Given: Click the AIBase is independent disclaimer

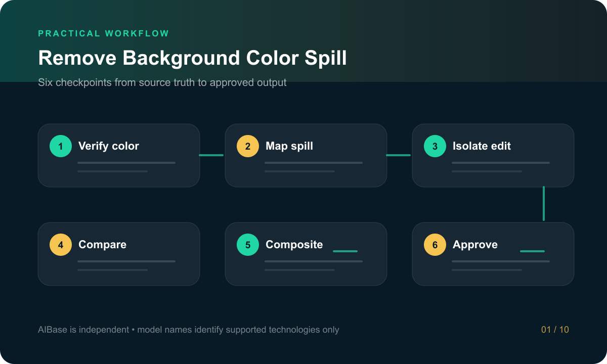Looking at the screenshot, I should (189, 330).
